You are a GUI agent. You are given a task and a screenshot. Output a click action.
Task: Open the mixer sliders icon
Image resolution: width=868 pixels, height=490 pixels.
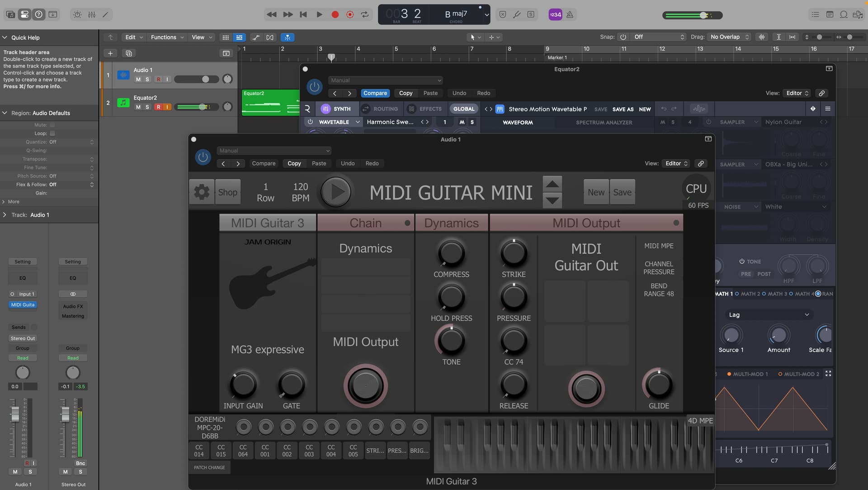tap(92, 14)
